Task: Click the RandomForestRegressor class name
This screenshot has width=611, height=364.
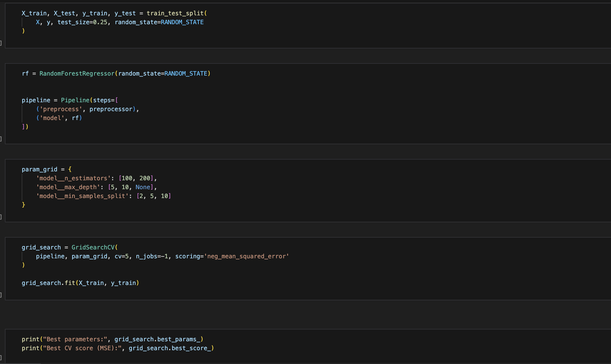Action: [77, 74]
